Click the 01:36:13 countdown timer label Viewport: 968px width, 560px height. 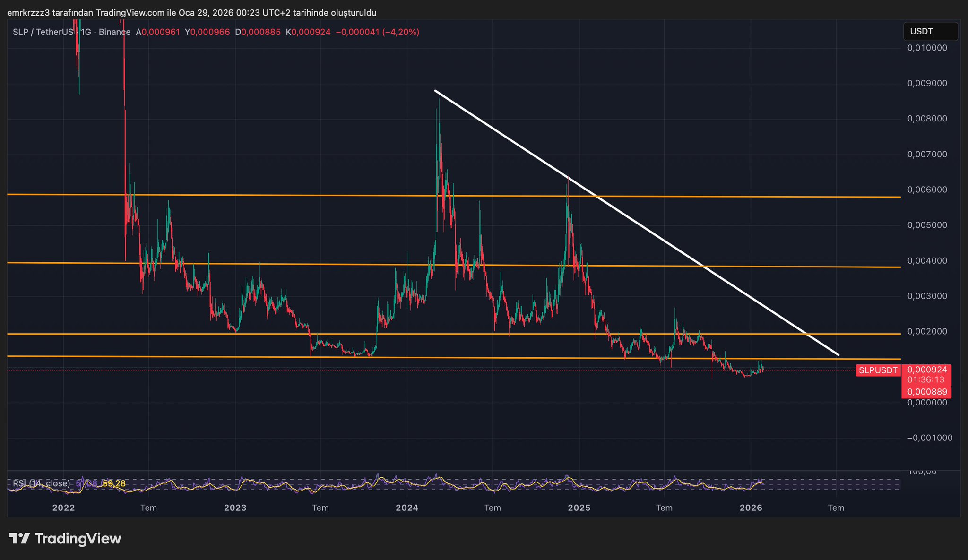coord(925,379)
